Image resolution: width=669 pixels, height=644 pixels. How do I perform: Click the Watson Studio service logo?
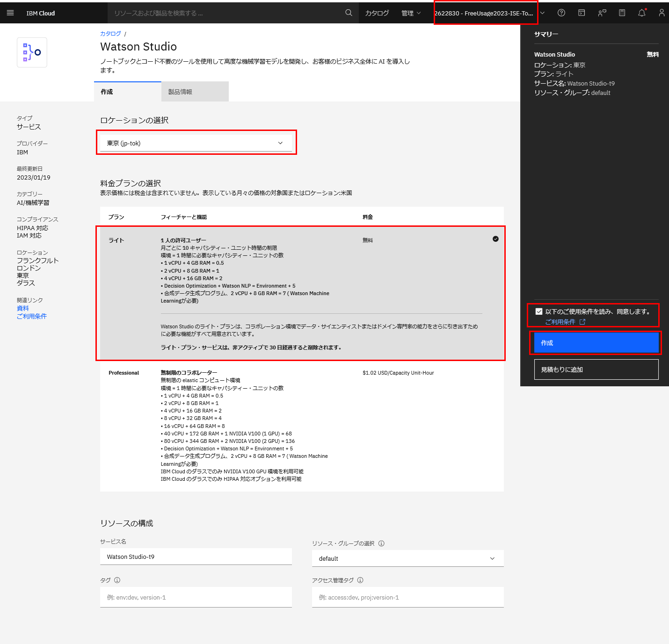click(32, 52)
